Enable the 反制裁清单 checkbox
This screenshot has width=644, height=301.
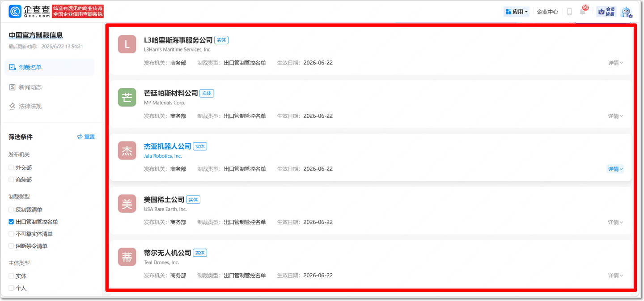(11, 210)
